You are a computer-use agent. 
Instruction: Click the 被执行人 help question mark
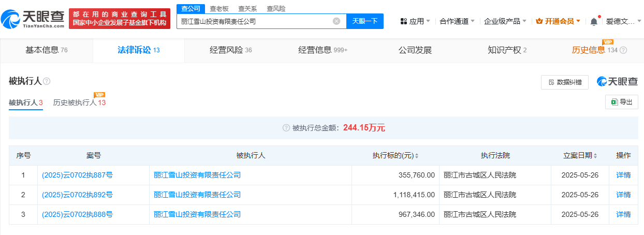47,81
